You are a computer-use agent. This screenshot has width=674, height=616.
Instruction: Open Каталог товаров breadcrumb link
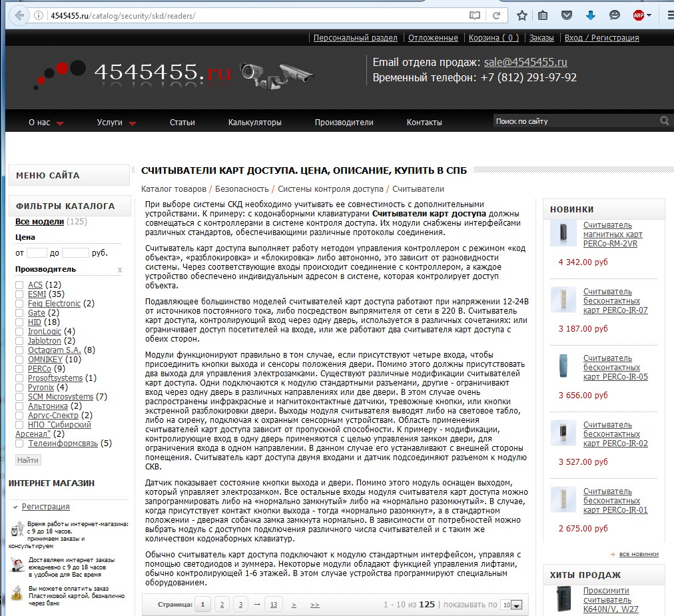(174, 189)
